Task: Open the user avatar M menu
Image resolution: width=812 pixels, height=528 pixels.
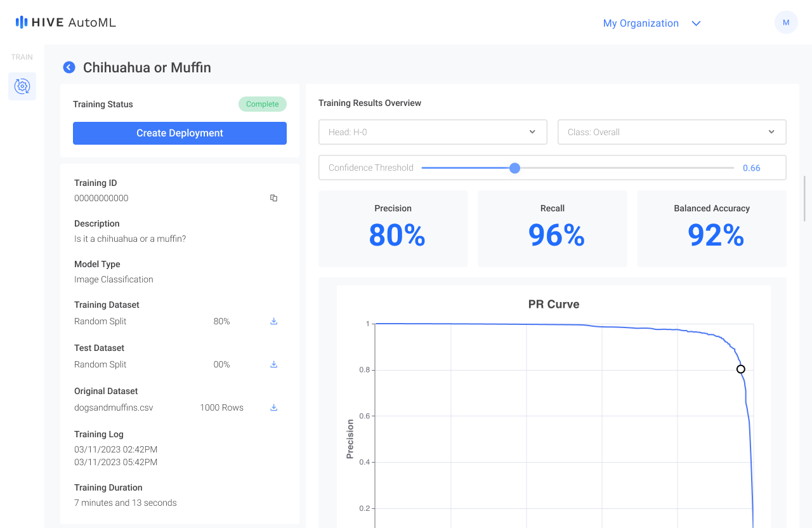Action: [786, 22]
